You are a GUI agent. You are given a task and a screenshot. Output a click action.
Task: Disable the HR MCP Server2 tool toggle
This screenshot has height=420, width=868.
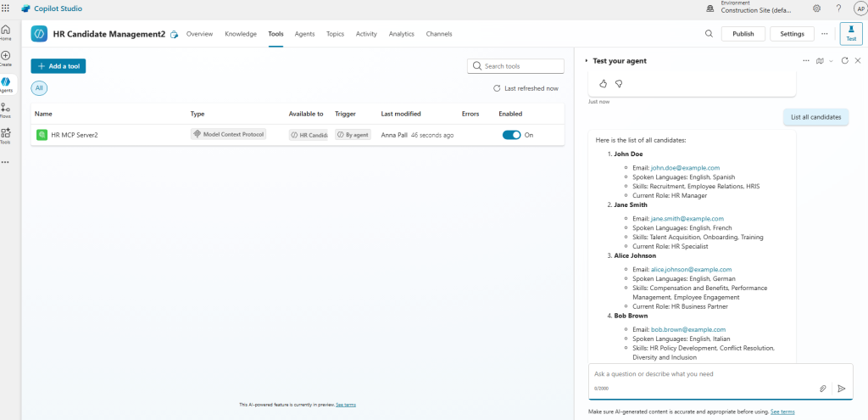511,135
